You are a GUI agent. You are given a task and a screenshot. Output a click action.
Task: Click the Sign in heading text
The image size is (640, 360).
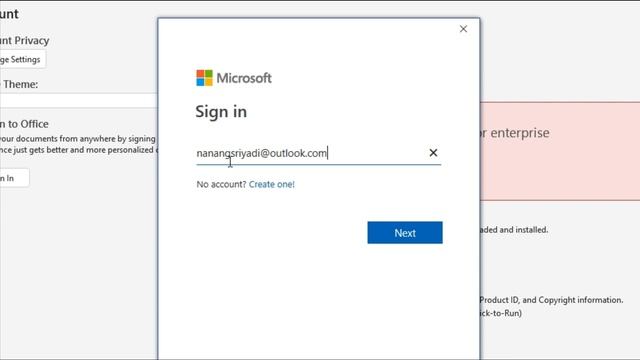click(x=221, y=111)
